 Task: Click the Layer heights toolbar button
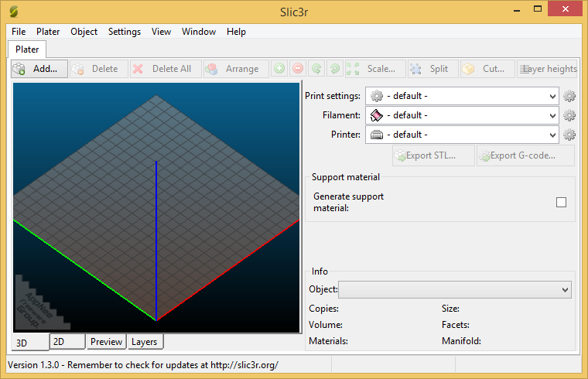click(x=547, y=69)
